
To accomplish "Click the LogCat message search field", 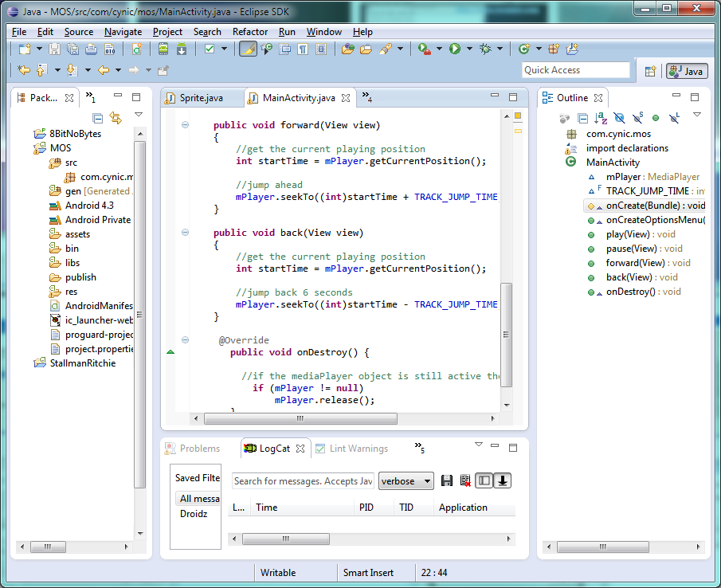I will [303, 481].
